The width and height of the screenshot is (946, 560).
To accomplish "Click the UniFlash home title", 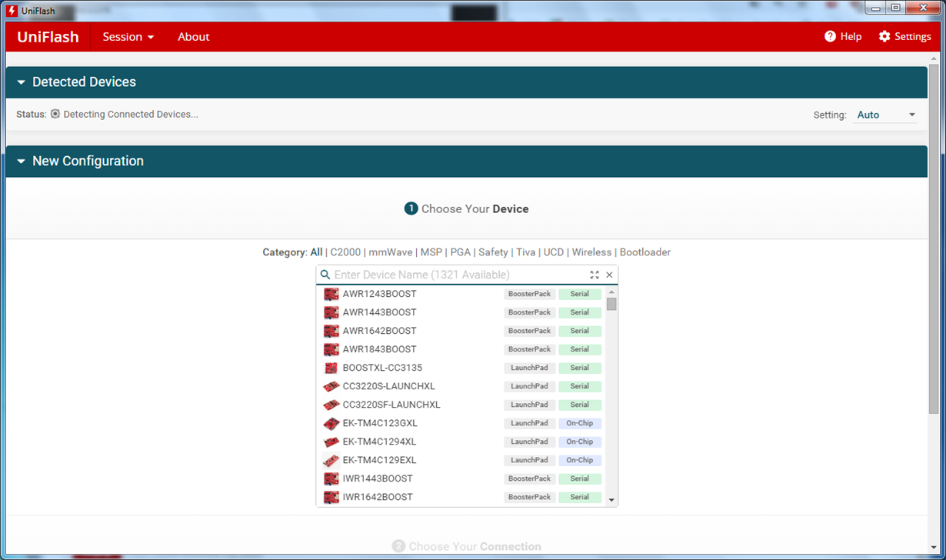I will 48,37.
